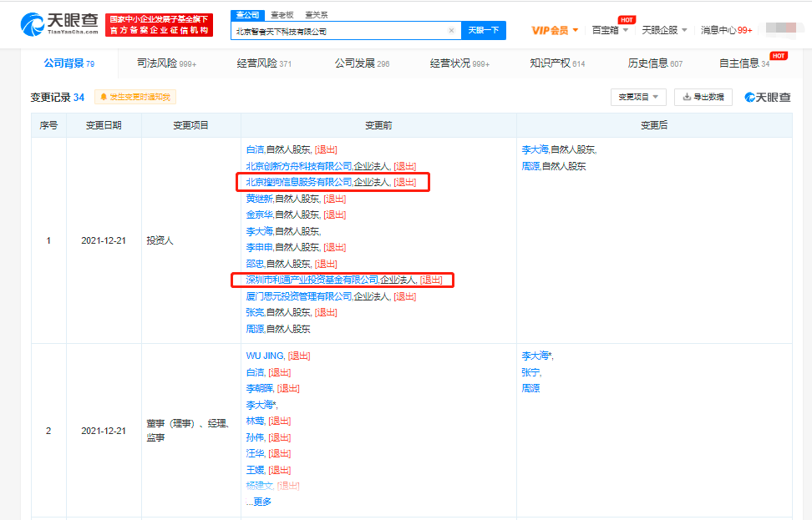Open 张亮 shareholder link
This screenshot has width=812, height=520.
255,312
